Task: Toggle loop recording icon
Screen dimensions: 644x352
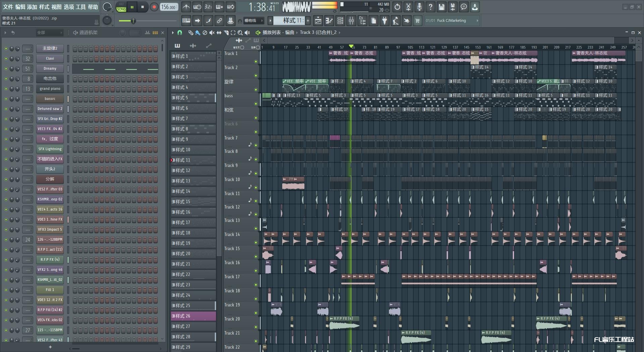Action: point(231,7)
